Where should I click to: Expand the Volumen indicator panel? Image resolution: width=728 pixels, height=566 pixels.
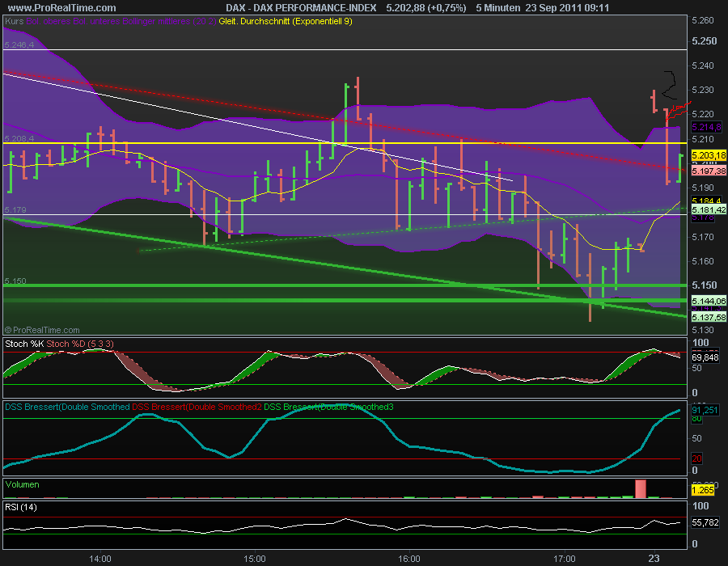click(22, 484)
